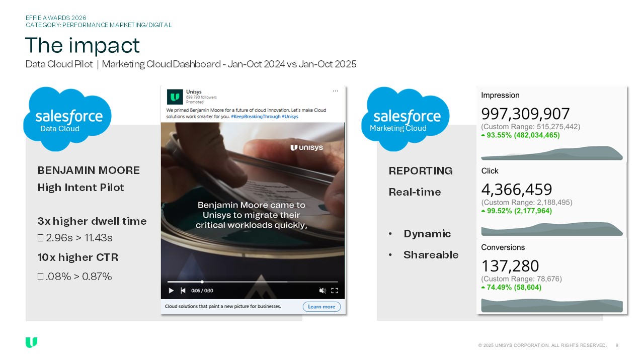Click the play button on the video
644x362 pixels.
click(171, 291)
